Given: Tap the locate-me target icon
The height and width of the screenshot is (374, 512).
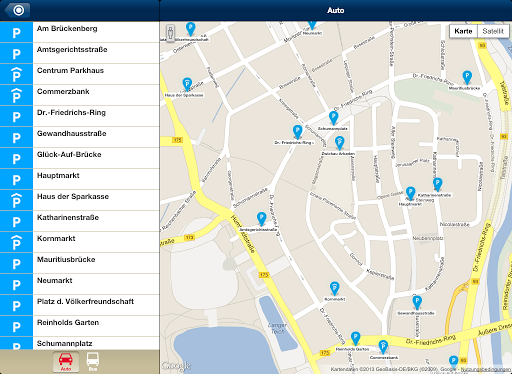Looking at the screenshot, I should [x=18, y=10].
